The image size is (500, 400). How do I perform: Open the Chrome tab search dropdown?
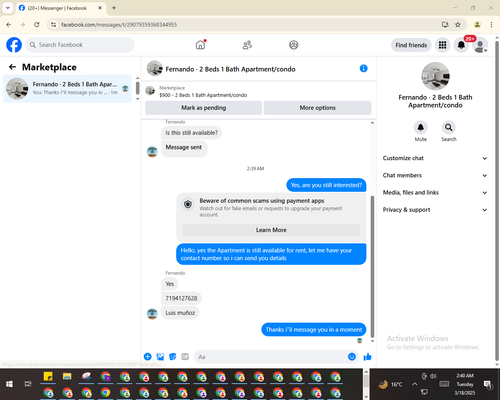pyautogui.click(x=8, y=8)
